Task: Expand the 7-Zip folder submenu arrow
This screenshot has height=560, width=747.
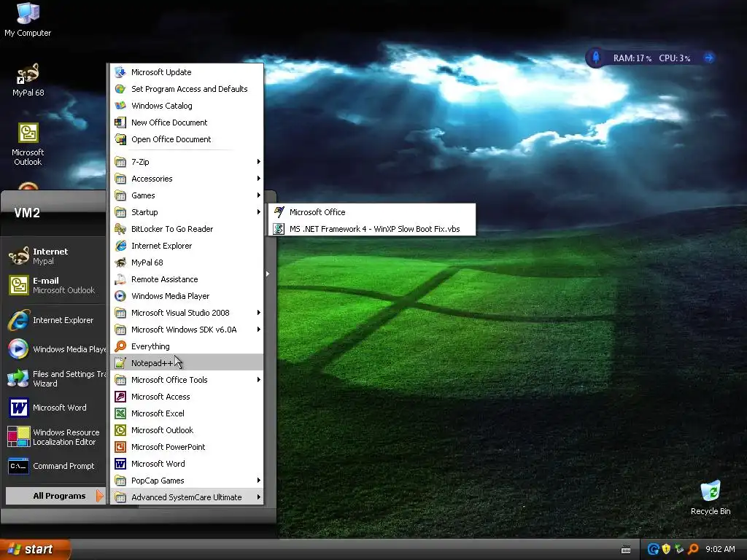Action: click(x=259, y=161)
